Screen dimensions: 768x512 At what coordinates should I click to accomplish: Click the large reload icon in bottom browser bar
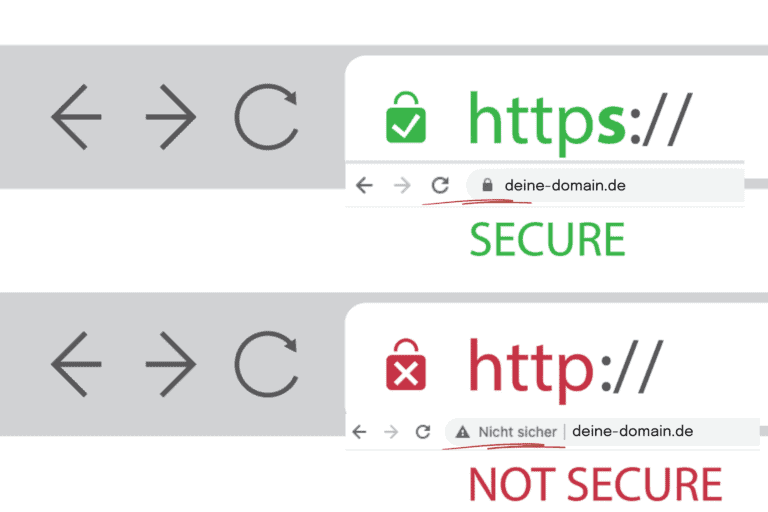click(x=266, y=364)
